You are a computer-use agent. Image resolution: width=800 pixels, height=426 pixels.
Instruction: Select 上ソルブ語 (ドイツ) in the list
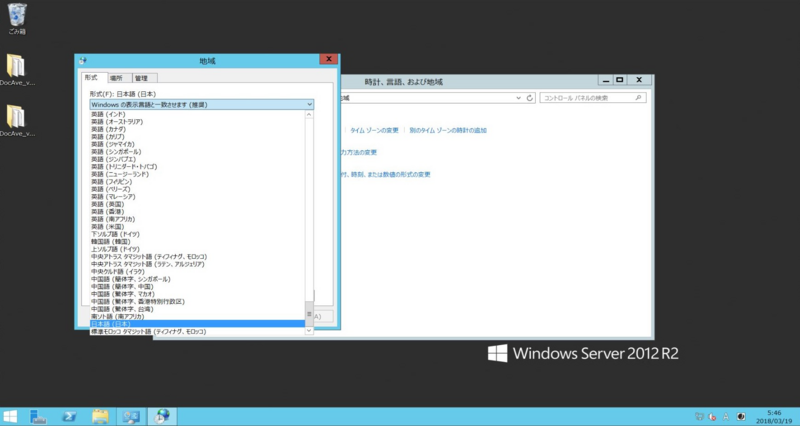(197, 249)
